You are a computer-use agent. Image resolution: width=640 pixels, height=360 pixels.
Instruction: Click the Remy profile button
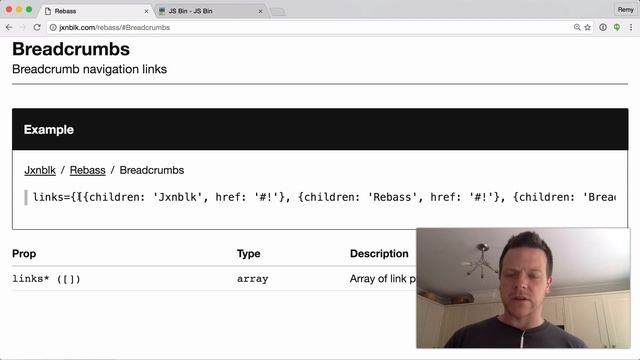625,9
